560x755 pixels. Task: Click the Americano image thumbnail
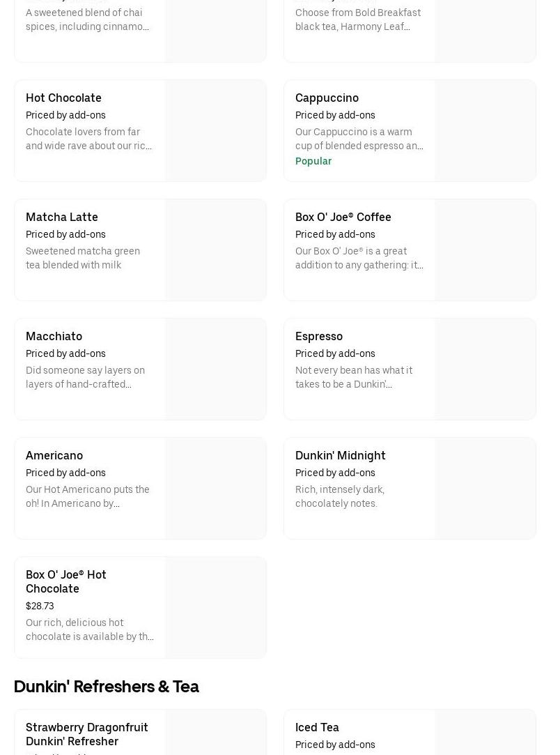point(215,488)
